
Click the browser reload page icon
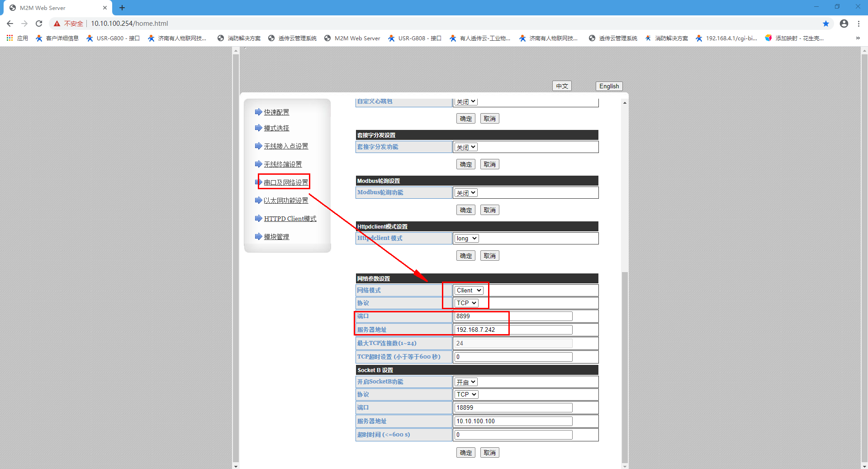(39, 24)
